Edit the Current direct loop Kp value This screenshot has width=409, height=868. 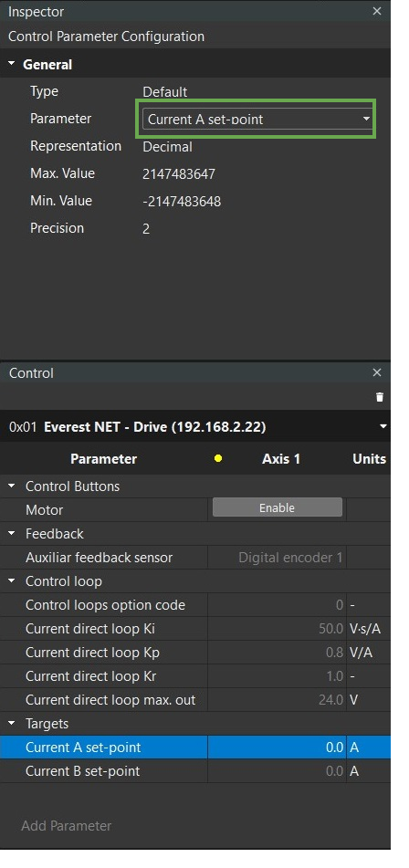coord(278,653)
